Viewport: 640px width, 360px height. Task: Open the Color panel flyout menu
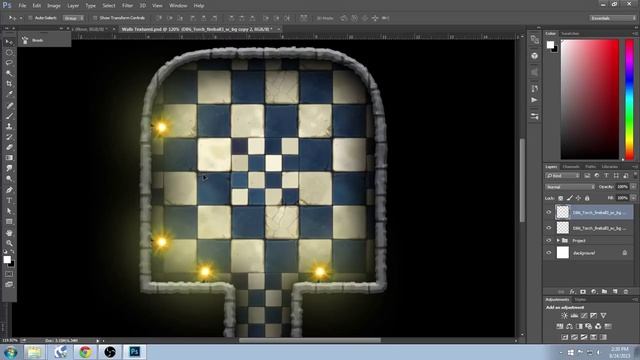[635, 33]
